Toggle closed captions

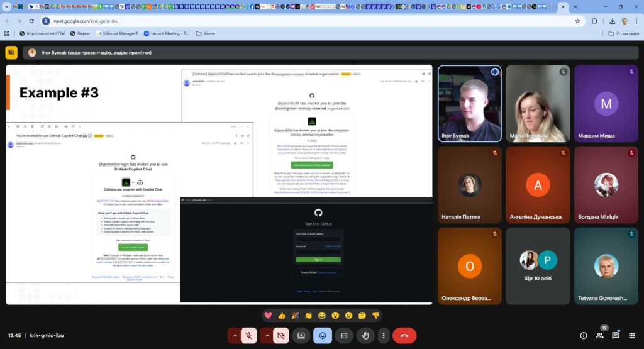click(x=344, y=336)
